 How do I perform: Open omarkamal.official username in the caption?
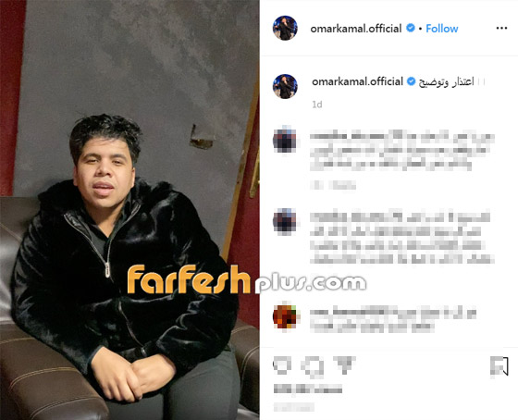tap(357, 81)
